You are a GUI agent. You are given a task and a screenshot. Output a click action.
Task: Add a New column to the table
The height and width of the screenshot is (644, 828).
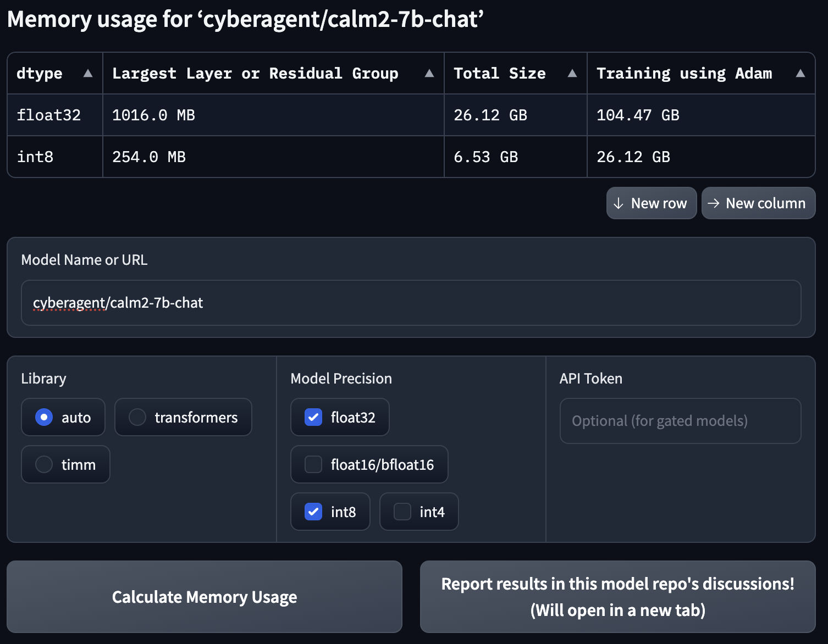(758, 203)
